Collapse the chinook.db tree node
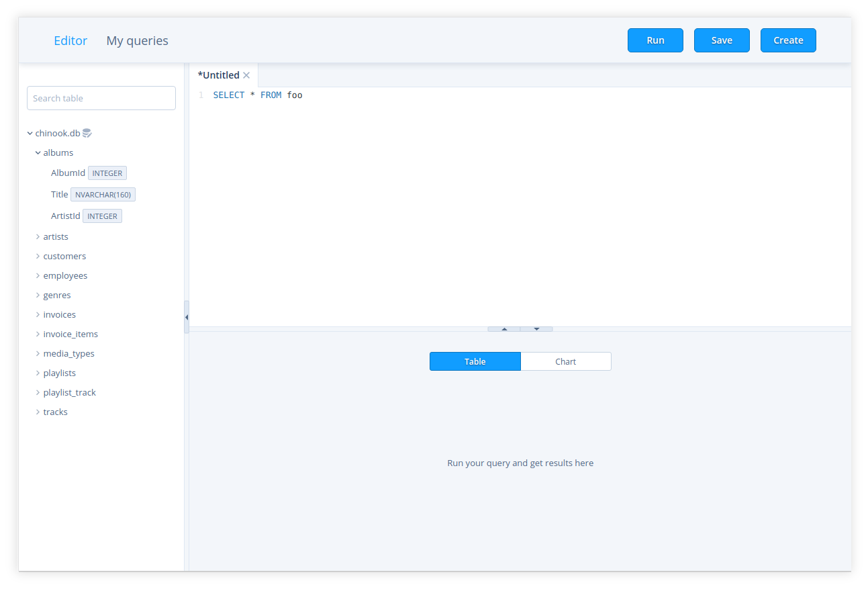Image resolution: width=868 pixels, height=589 pixels. 30,133
